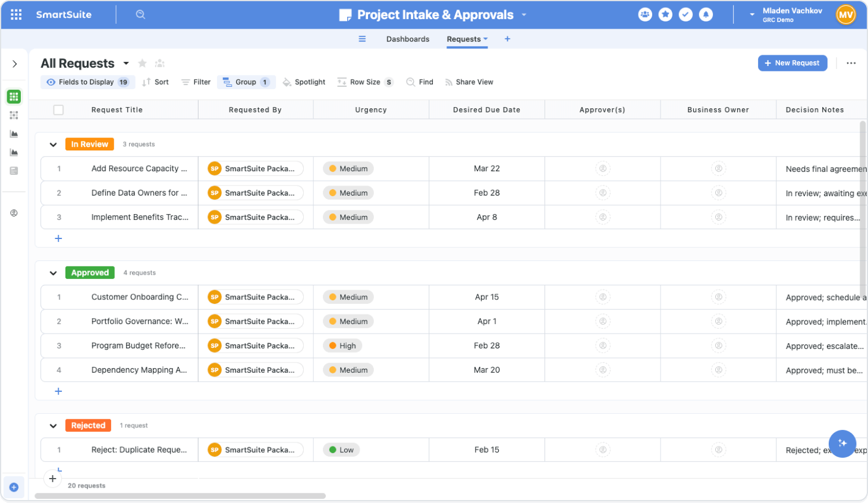This screenshot has height=503, width=868.
Task: Favorite the All Requests view star
Action: 142,63
